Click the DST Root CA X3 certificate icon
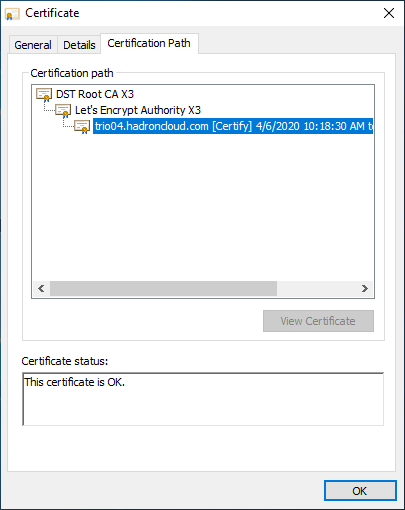Image resolution: width=405 pixels, height=510 pixels. click(44, 95)
